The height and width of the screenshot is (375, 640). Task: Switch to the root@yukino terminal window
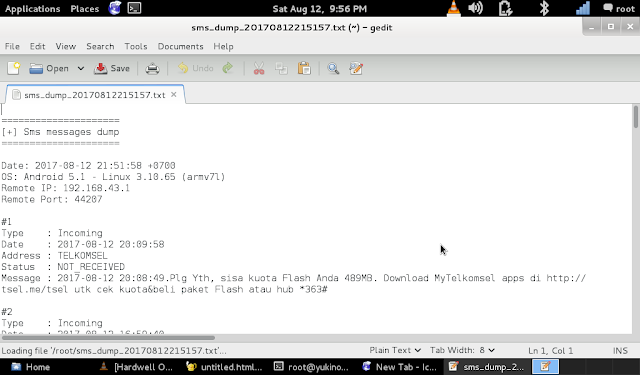(311, 367)
